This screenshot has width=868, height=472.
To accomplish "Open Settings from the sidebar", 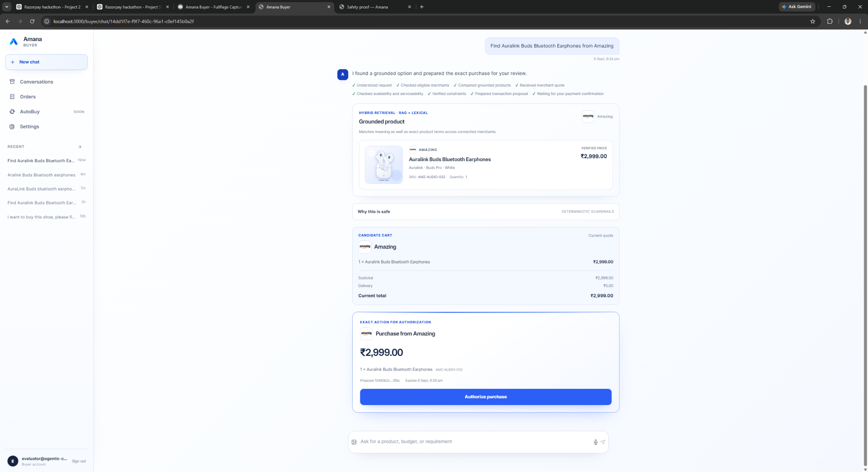I will click(x=47, y=126).
